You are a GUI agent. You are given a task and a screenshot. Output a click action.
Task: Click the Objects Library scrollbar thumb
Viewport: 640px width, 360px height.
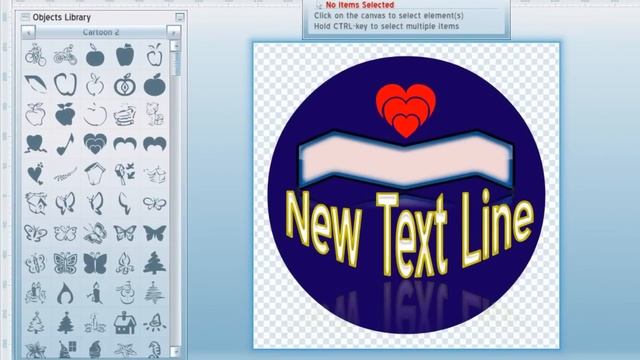[176, 63]
